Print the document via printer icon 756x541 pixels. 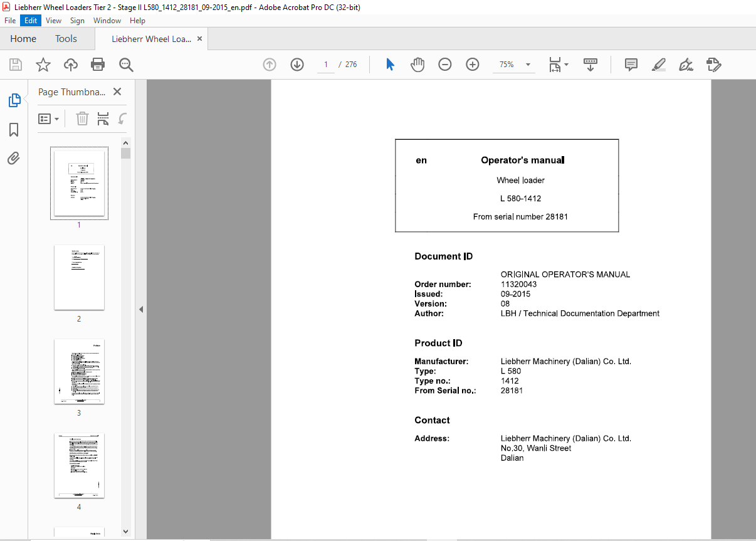pyautogui.click(x=98, y=65)
